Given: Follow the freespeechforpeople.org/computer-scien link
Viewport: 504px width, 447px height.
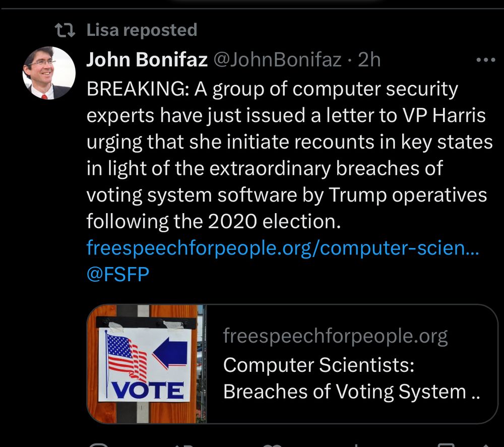Looking at the screenshot, I should click(x=281, y=248).
